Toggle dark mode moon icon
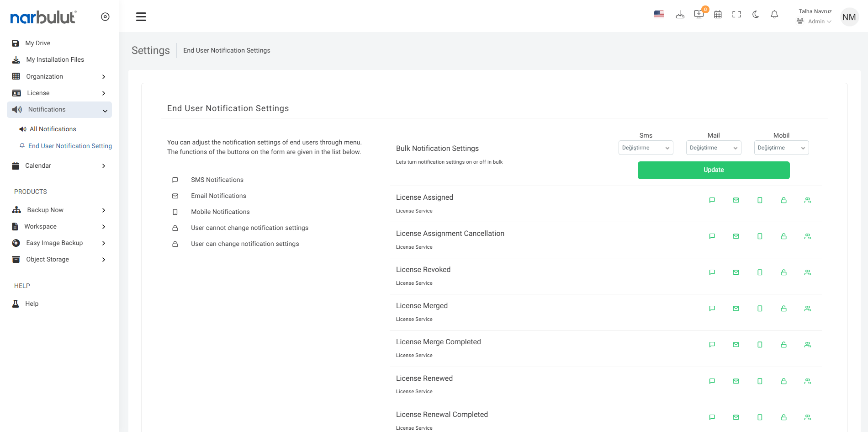The height and width of the screenshot is (432, 868). pyautogui.click(x=756, y=15)
